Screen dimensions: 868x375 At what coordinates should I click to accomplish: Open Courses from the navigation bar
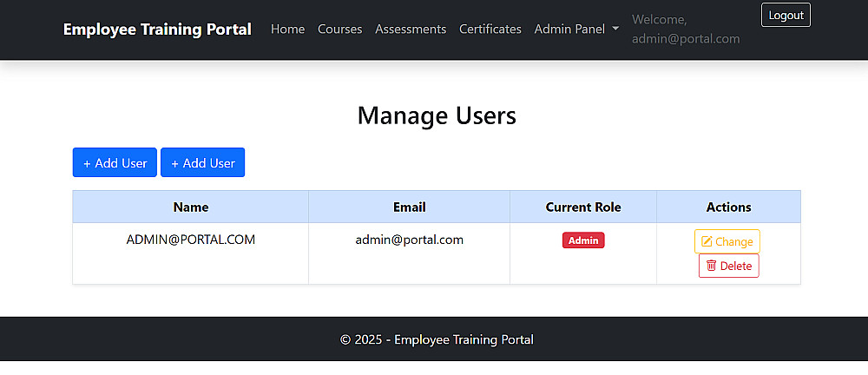tap(340, 29)
